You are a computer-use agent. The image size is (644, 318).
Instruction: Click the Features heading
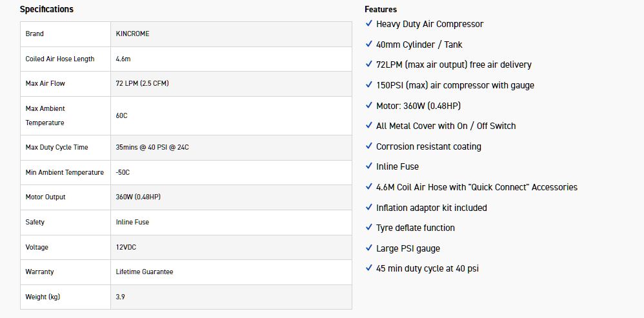point(381,10)
